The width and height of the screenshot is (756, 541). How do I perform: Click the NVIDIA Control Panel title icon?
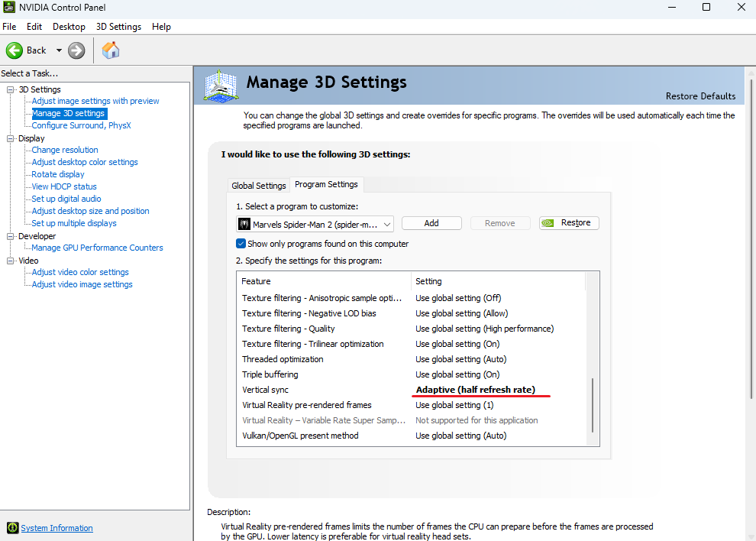pyautogui.click(x=9, y=7)
